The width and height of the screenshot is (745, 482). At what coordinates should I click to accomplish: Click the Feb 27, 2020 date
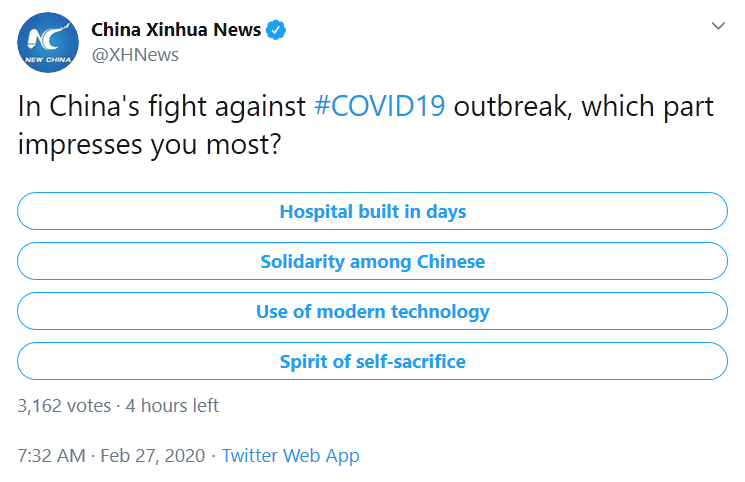(153, 455)
